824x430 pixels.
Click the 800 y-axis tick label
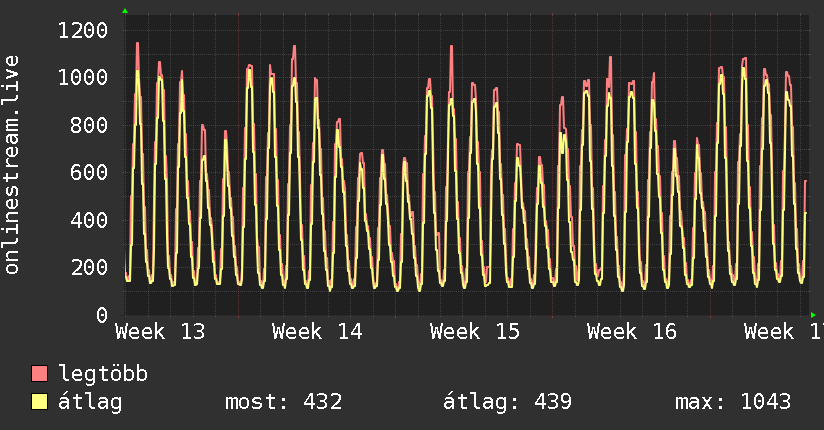click(89, 125)
